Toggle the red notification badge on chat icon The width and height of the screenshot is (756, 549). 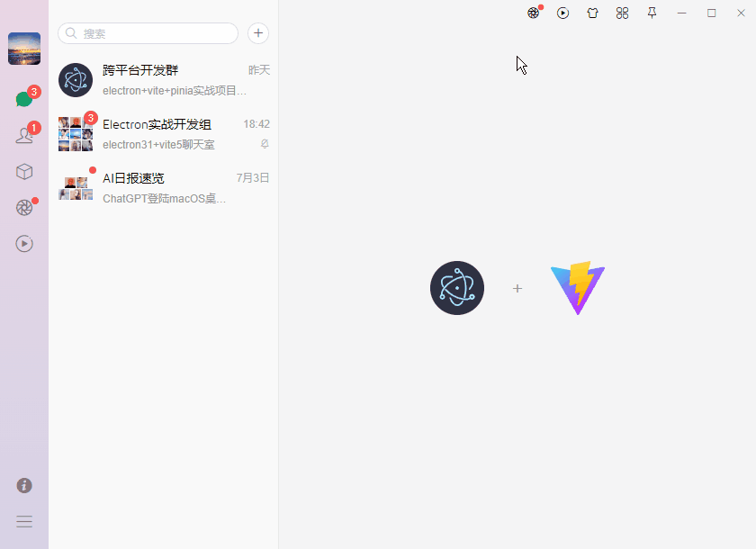(34, 90)
